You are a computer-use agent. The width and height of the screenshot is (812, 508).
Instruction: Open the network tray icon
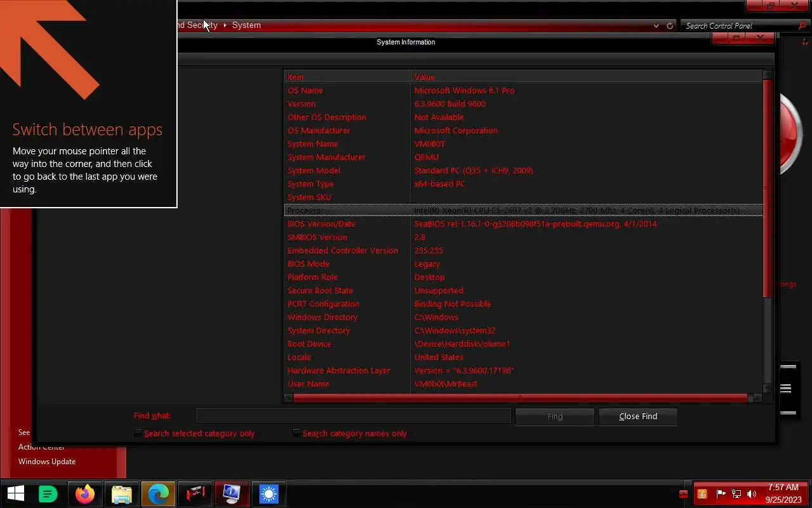pyautogui.click(x=737, y=494)
